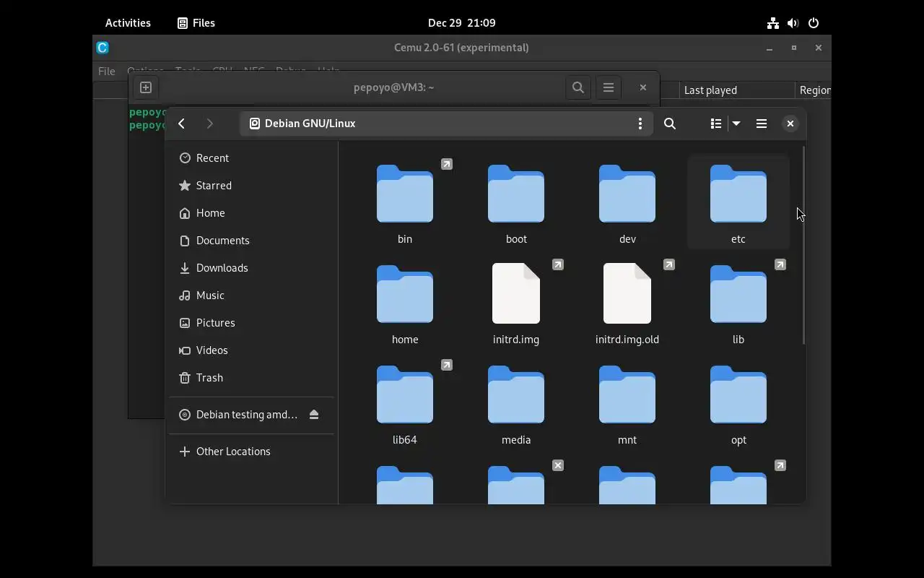The image size is (924, 578).
Task: Open Other Locations in the sidebar
Action: [x=251, y=452]
